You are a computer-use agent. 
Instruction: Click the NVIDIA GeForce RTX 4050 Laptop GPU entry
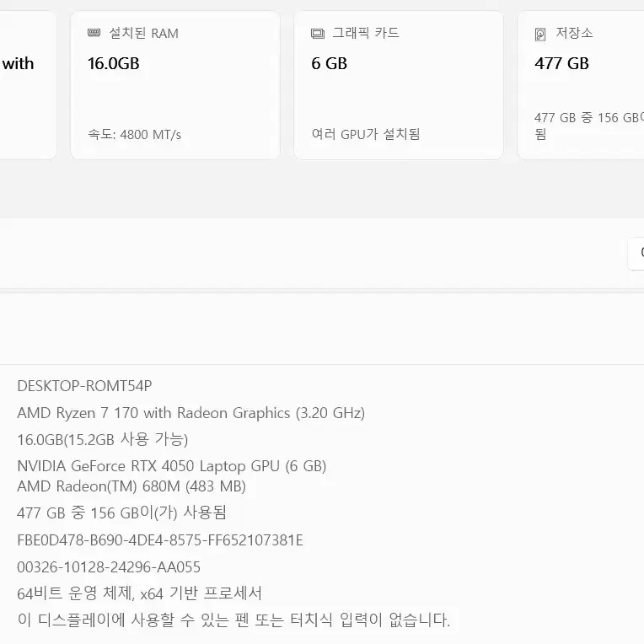pyautogui.click(x=172, y=466)
